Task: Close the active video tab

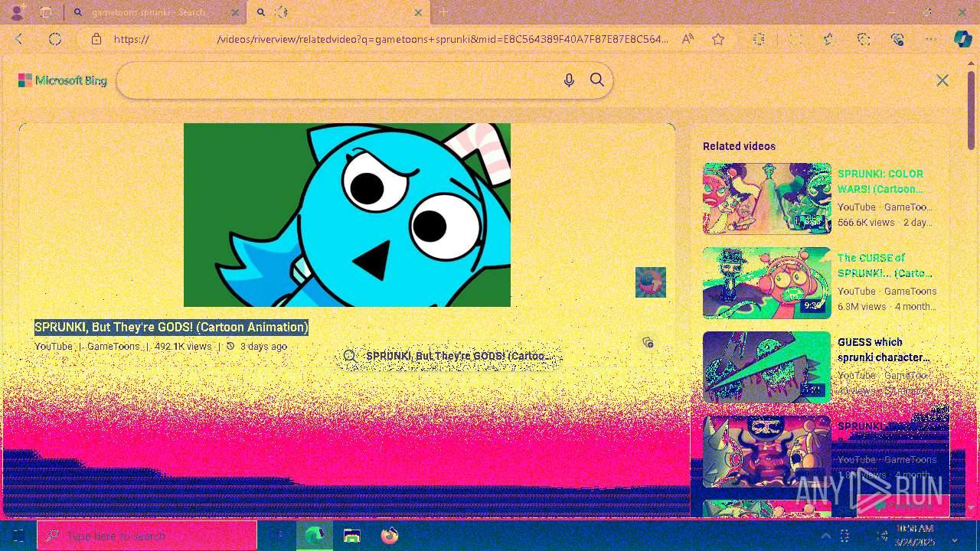Action: coord(418,12)
